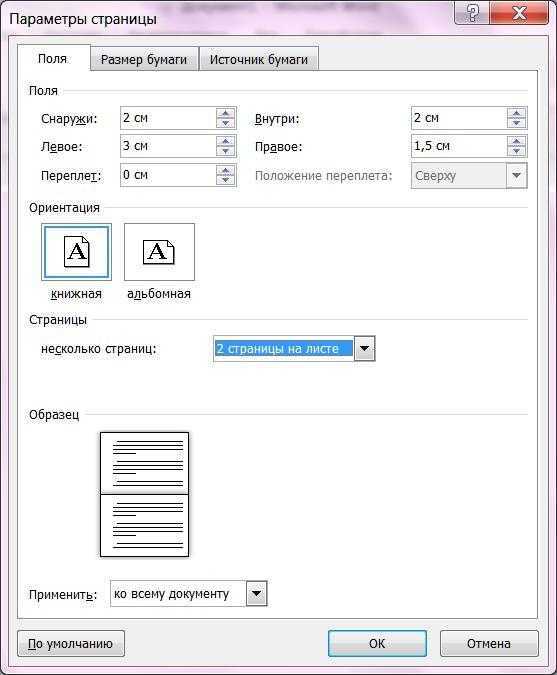Click the Переплет gutter input field
Viewport: 557px width, 675px height.
[x=169, y=175]
